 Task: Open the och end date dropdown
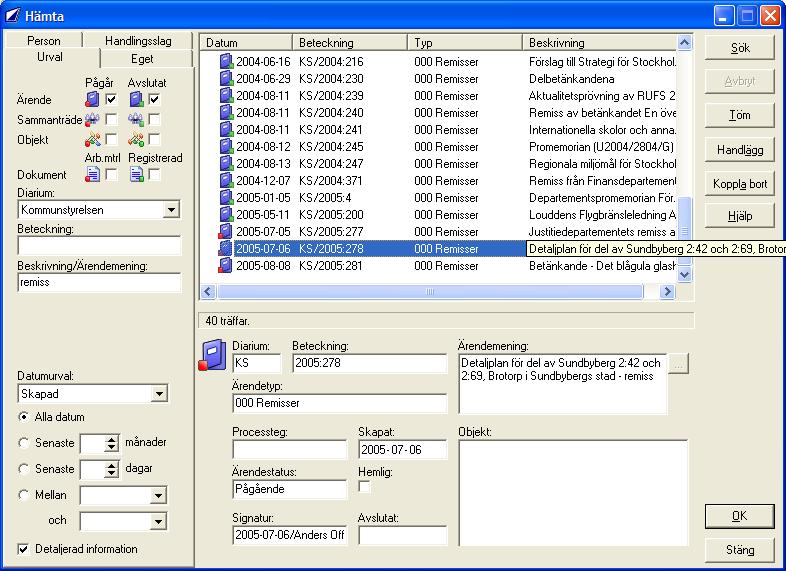[x=158, y=522]
